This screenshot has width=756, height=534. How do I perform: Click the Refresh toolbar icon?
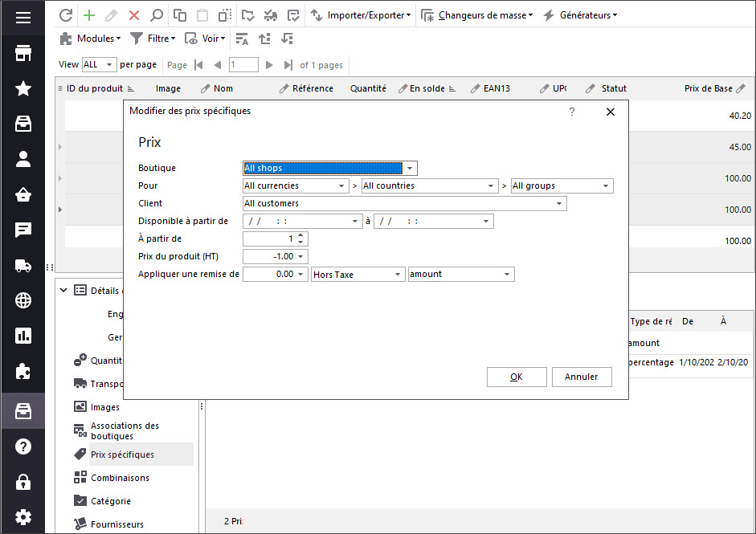(66, 15)
